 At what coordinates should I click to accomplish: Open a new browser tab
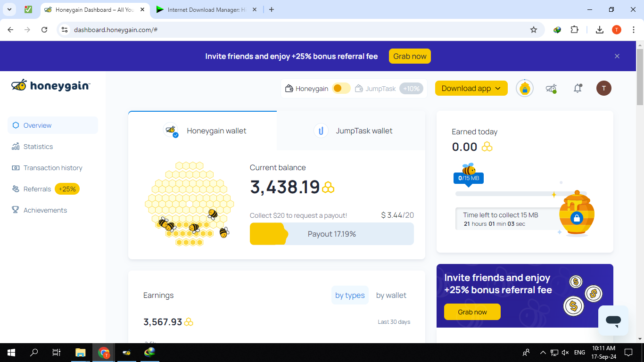(x=271, y=9)
